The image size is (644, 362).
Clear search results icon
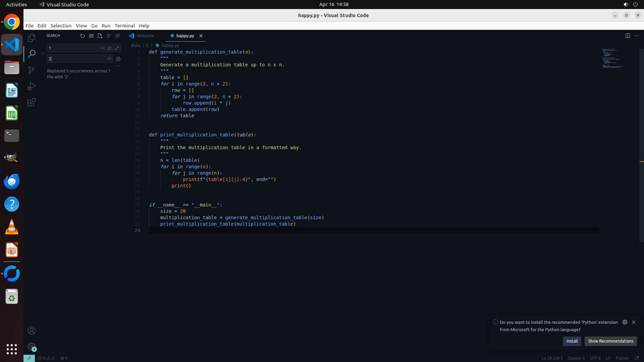[x=91, y=36]
